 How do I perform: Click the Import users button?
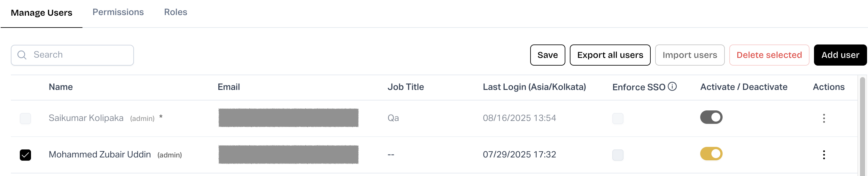(689, 55)
